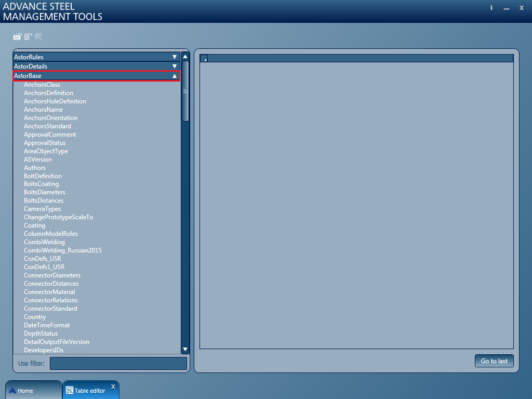Open the Authors table
Screen dimensions: 532x399
[35, 168]
